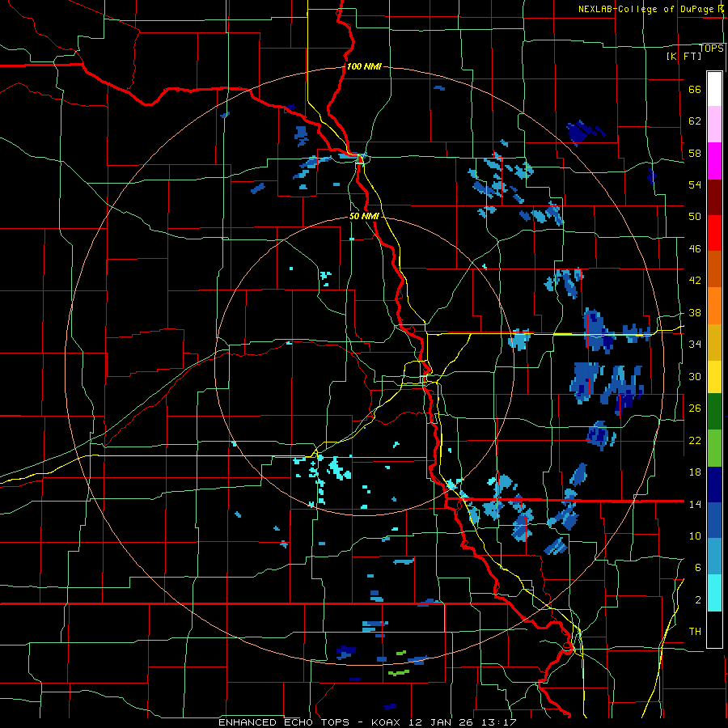Click the legend value '58'
The height and width of the screenshot is (728, 728).
click(x=695, y=153)
